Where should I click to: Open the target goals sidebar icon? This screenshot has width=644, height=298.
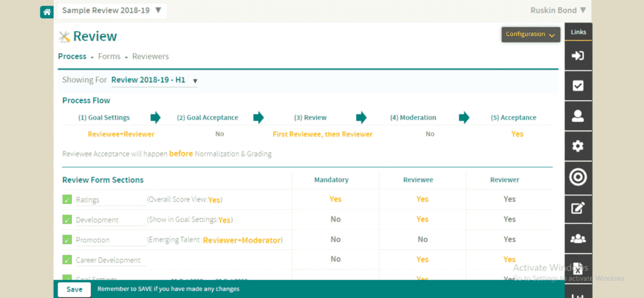tap(578, 177)
